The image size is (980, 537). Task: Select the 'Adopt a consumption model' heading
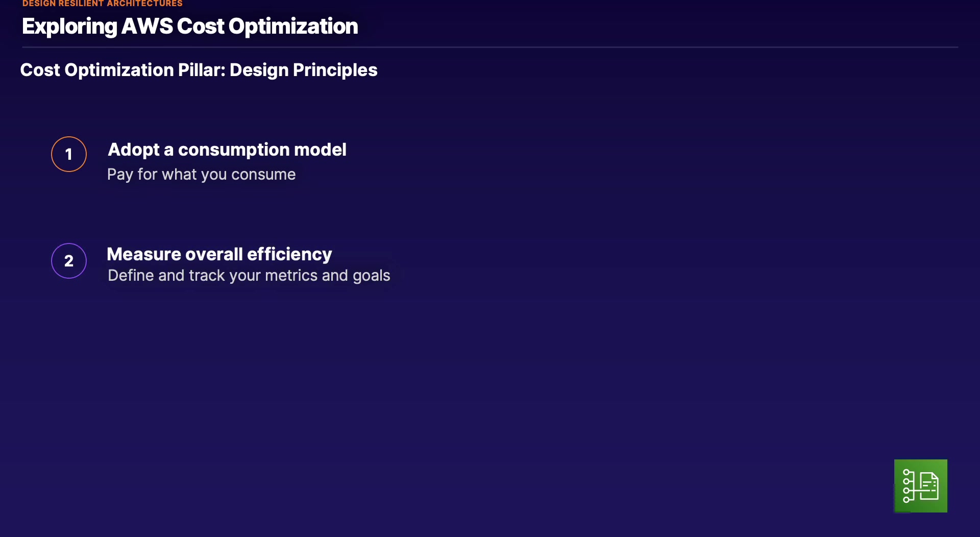point(227,150)
